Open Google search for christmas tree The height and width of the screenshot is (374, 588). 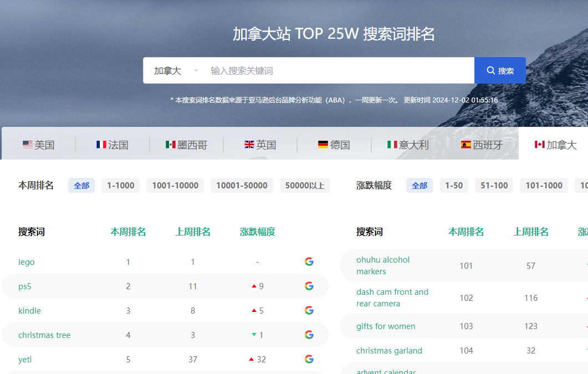(x=309, y=335)
